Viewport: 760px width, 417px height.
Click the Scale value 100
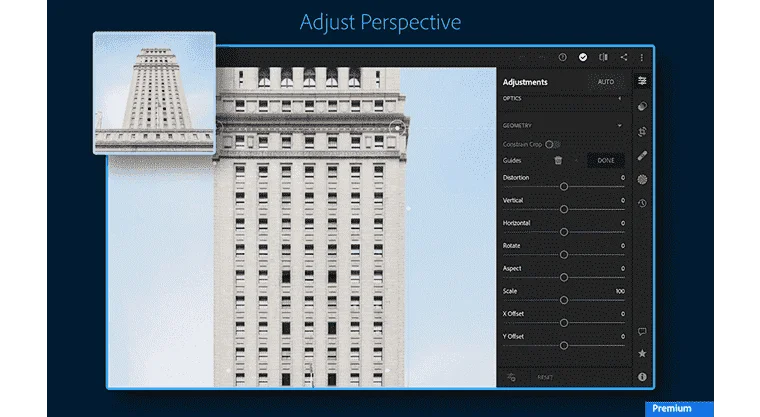coord(620,291)
